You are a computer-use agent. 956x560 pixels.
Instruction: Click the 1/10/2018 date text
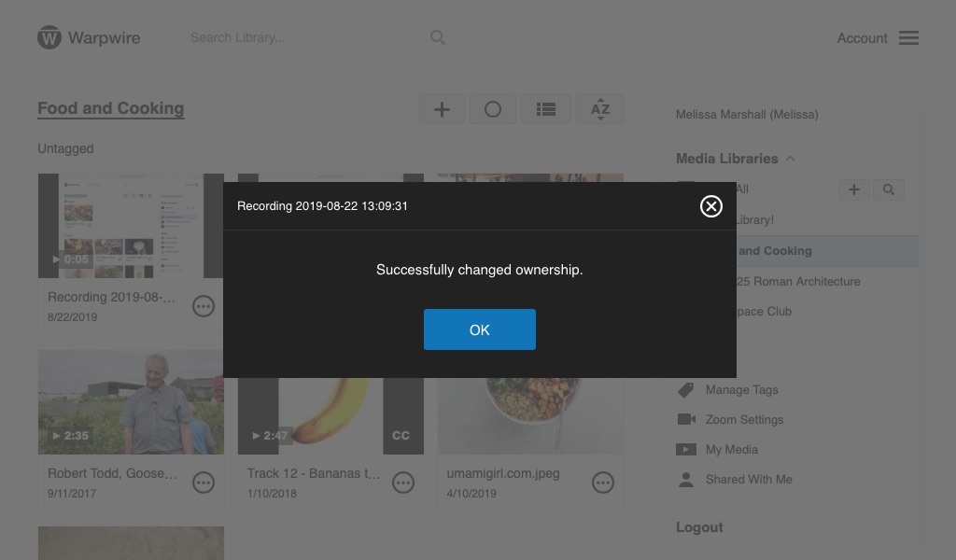[x=272, y=494]
